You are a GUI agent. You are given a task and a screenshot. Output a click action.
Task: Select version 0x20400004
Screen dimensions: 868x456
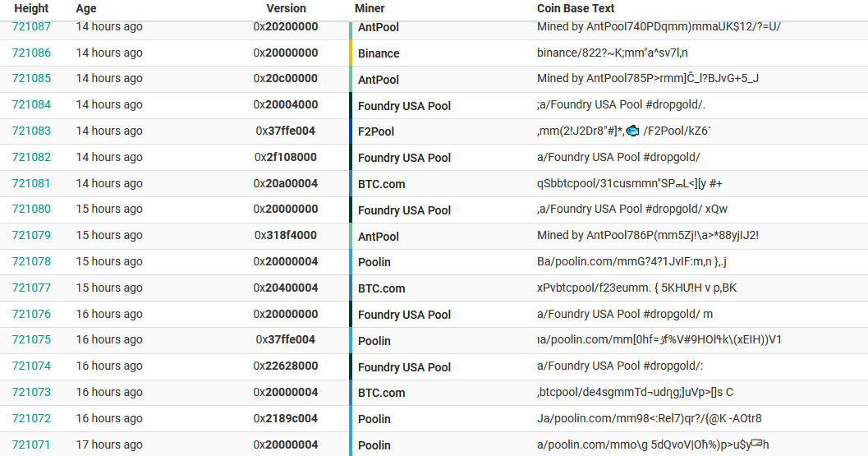pos(286,288)
